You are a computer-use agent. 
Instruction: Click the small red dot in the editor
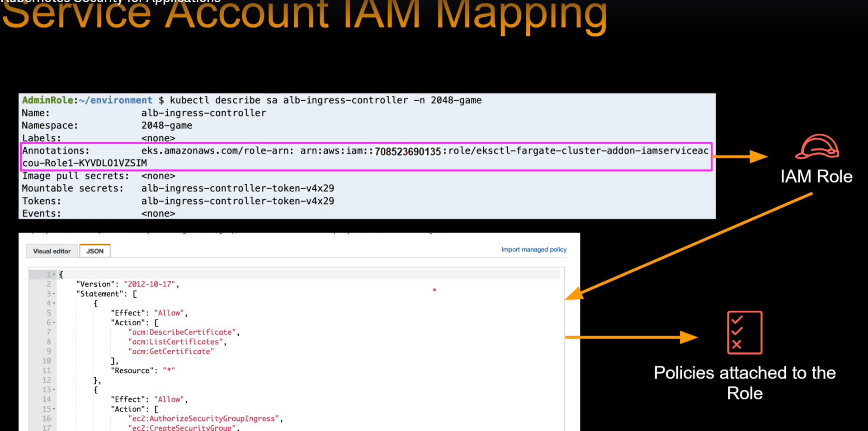(x=434, y=290)
